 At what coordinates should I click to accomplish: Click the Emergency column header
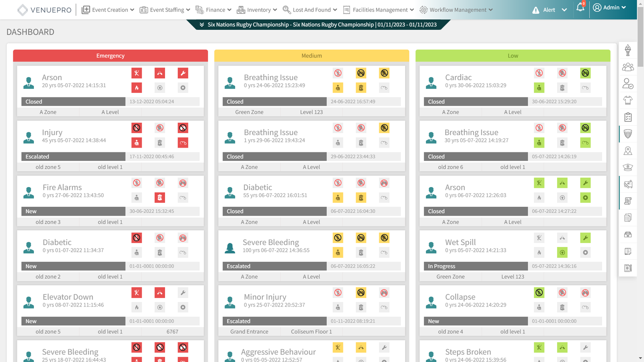[110, 56]
